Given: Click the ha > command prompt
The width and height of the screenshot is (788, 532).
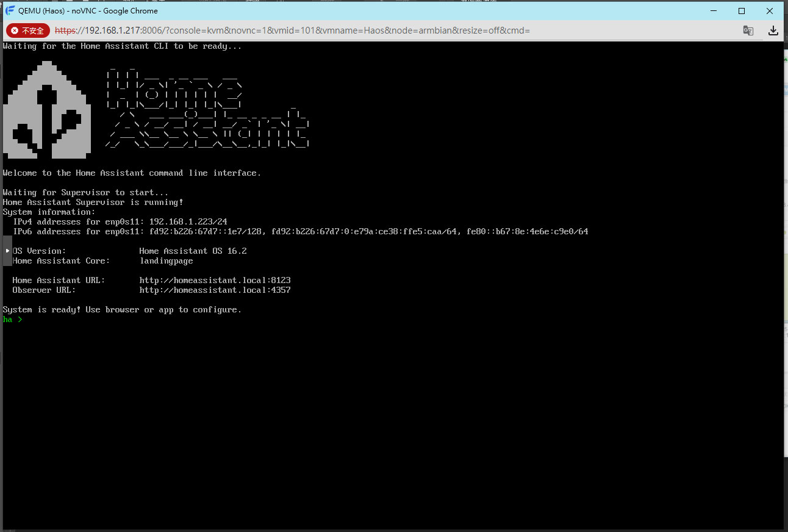Looking at the screenshot, I should 13,320.
